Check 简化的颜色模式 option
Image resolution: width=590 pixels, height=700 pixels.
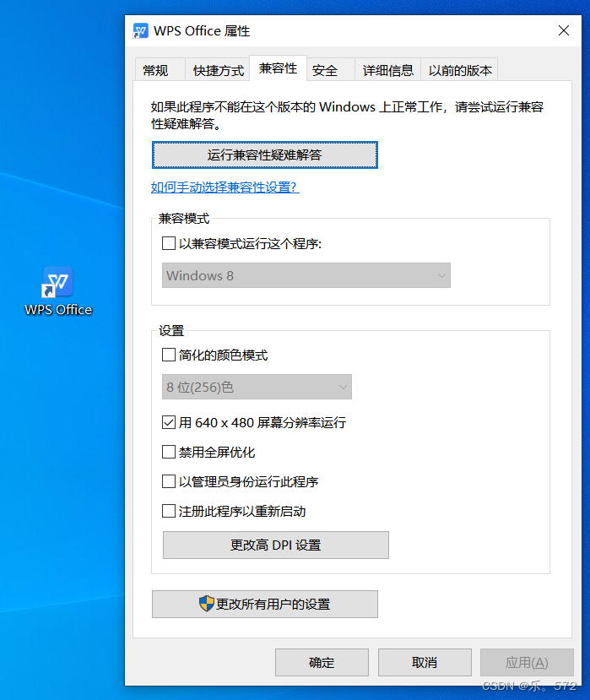coord(168,355)
